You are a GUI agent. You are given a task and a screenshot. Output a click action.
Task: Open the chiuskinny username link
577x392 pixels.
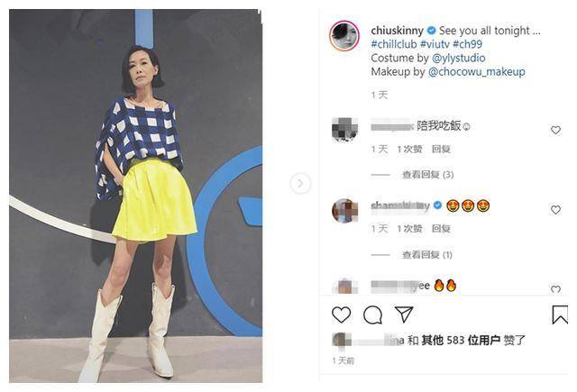pyautogui.click(x=397, y=30)
